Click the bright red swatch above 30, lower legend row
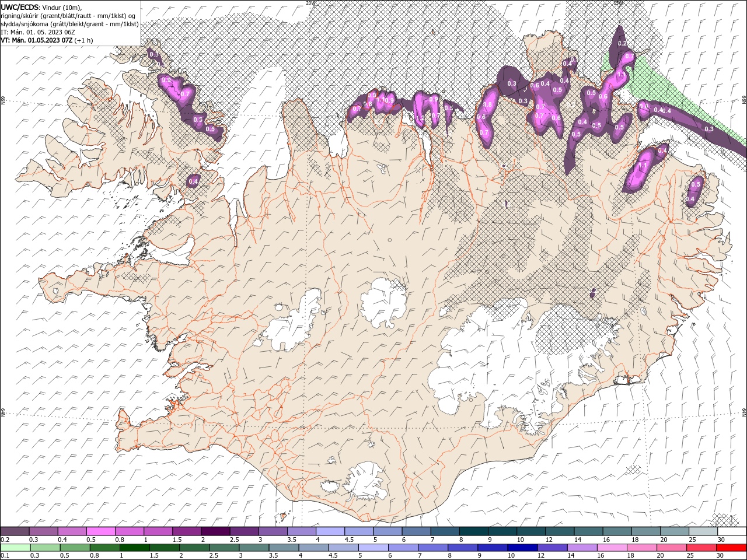The height and width of the screenshot is (560, 747). click(732, 547)
